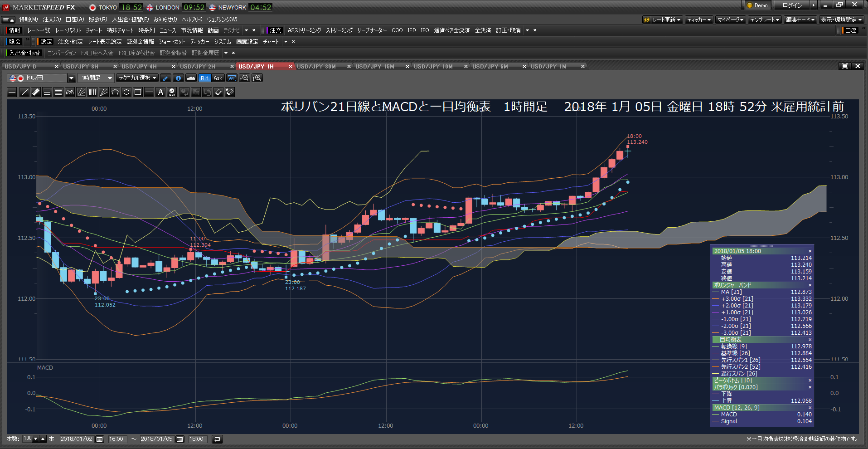Open the ヘルプ(H) menu
Screen dimensions: 868x449
(x=192, y=20)
